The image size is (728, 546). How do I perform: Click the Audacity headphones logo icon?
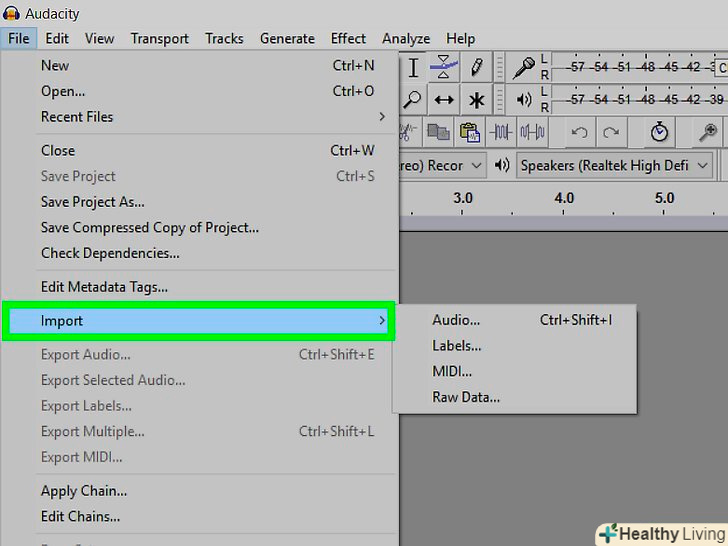pos(11,13)
